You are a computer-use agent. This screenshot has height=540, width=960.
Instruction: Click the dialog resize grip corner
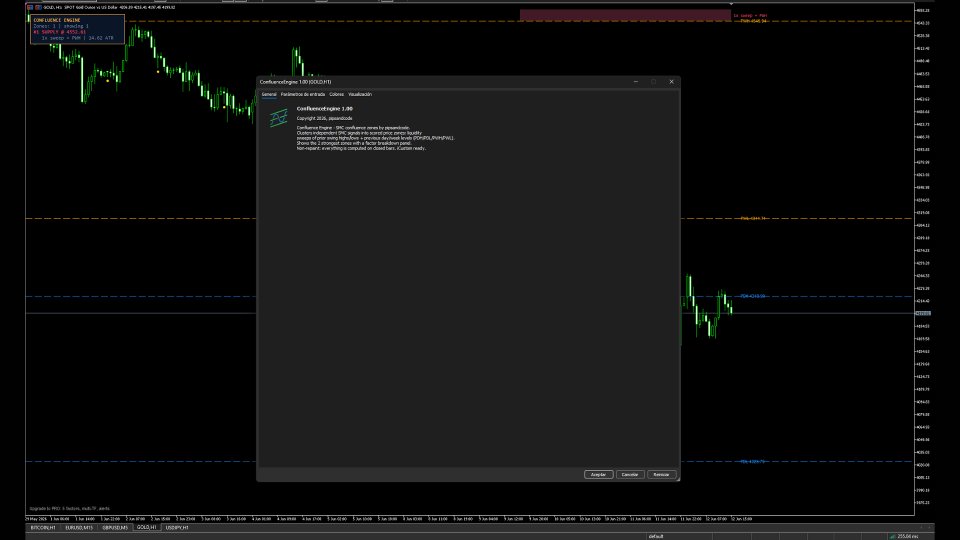click(x=677, y=479)
